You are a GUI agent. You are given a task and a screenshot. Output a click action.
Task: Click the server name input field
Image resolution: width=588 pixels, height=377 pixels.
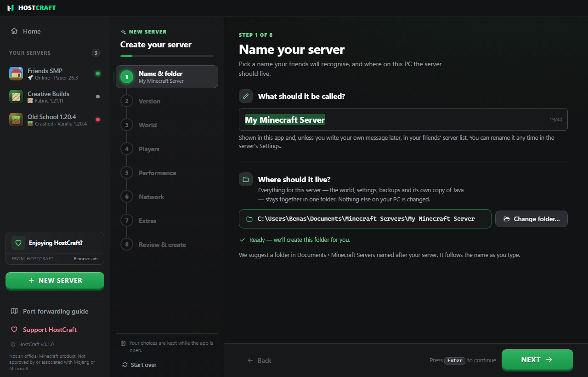(x=403, y=120)
